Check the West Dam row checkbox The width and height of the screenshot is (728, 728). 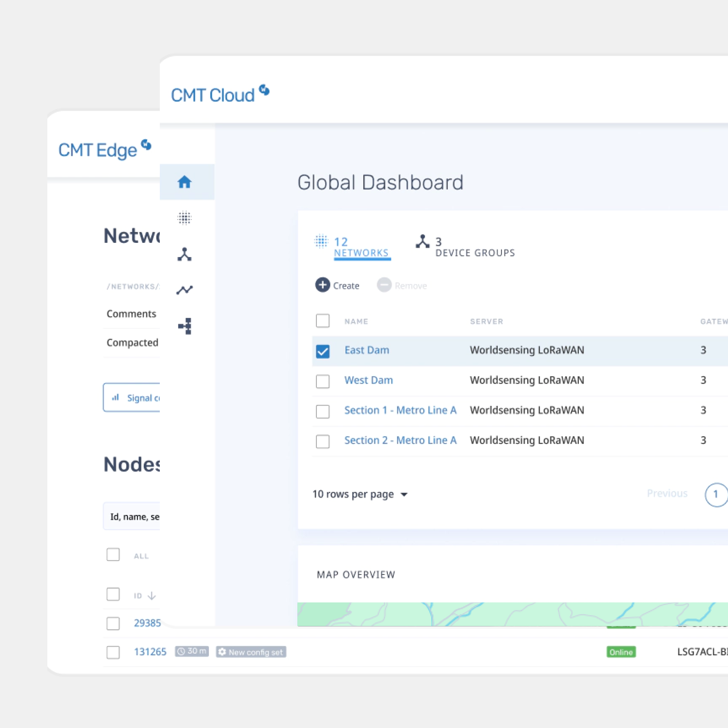click(323, 381)
